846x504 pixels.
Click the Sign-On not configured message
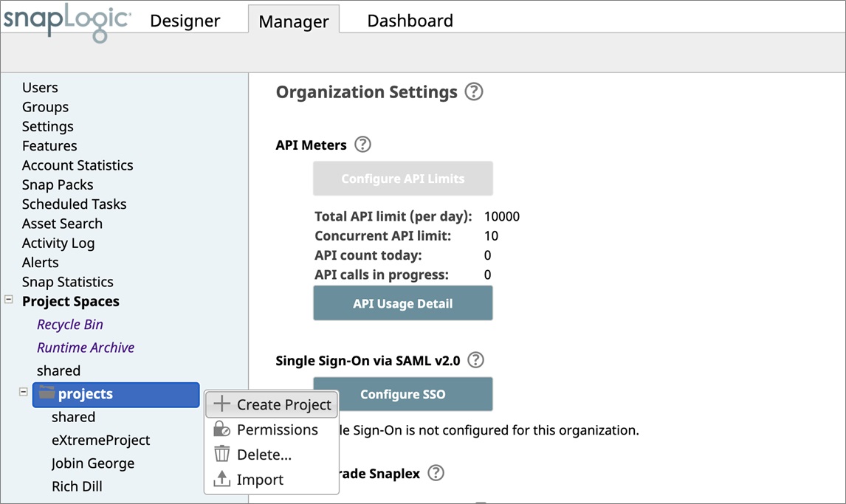[489, 430]
